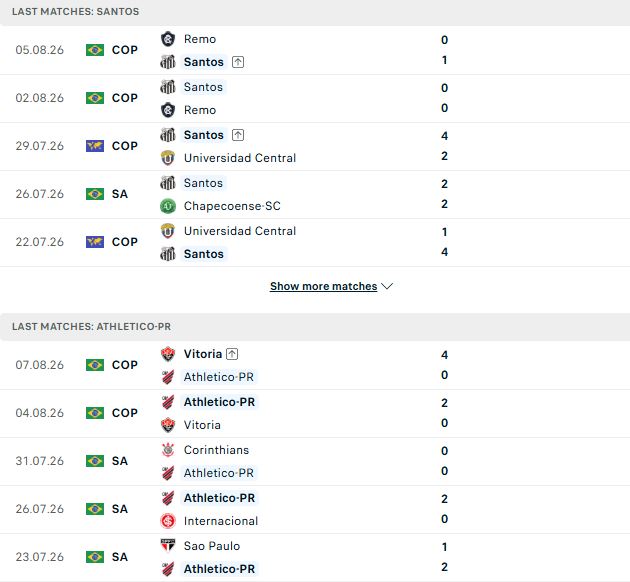Click SA label in Santos 26.07.26 row
The width and height of the screenshot is (630, 582).
120,194
